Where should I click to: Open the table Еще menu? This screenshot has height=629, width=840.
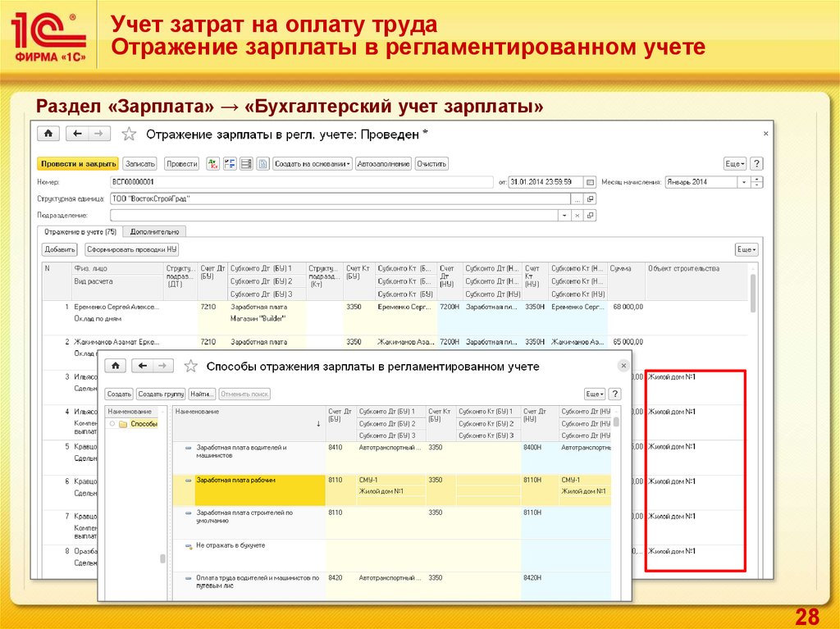(x=746, y=249)
